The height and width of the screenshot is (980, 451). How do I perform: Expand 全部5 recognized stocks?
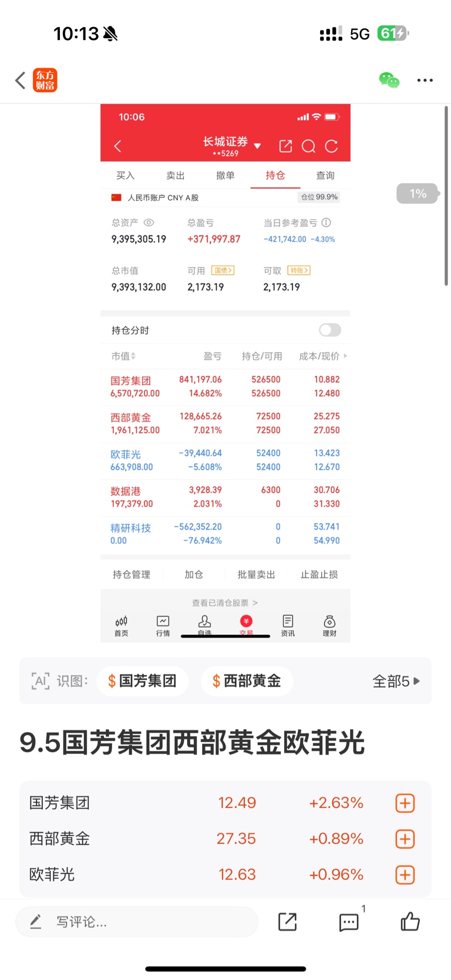[396, 681]
